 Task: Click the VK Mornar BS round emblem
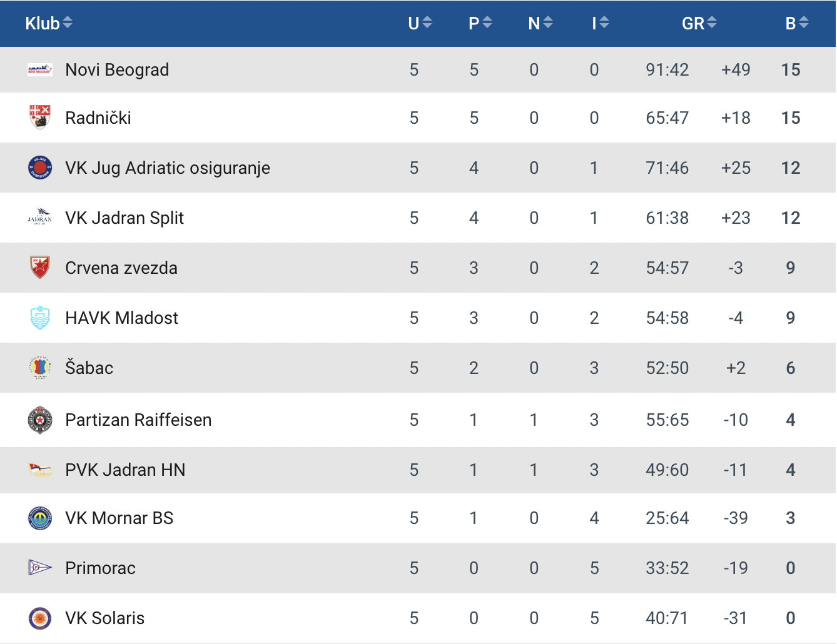pos(40,518)
